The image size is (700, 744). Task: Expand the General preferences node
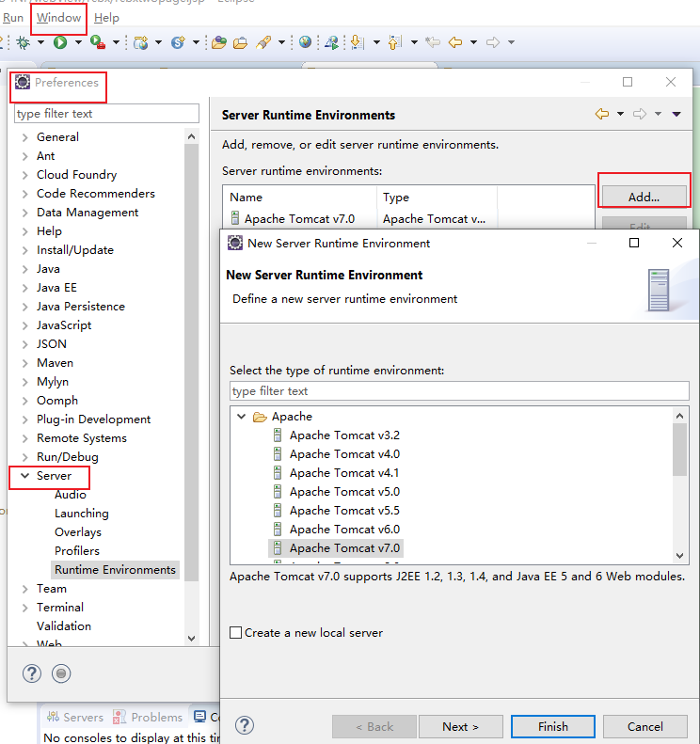click(25, 137)
